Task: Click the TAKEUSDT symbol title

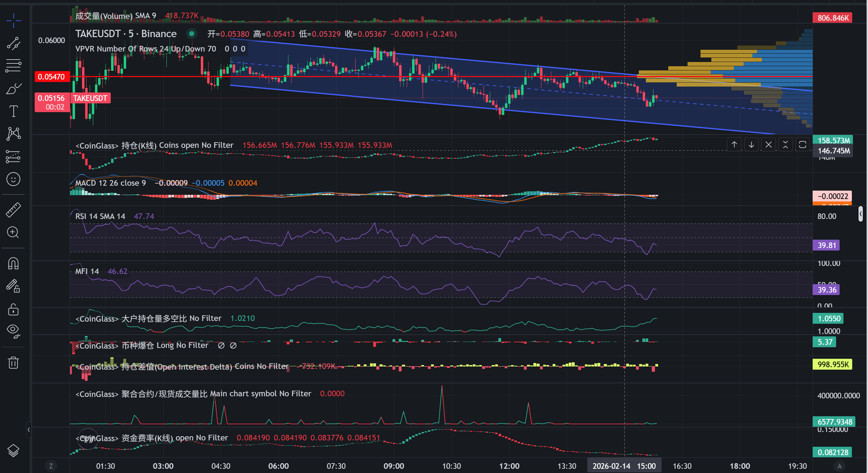Action: tap(98, 34)
